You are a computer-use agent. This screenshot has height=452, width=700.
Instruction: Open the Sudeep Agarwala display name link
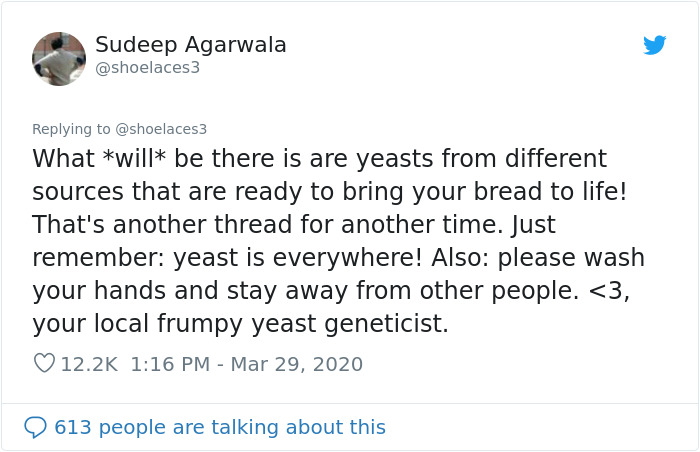tap(191, 45)
